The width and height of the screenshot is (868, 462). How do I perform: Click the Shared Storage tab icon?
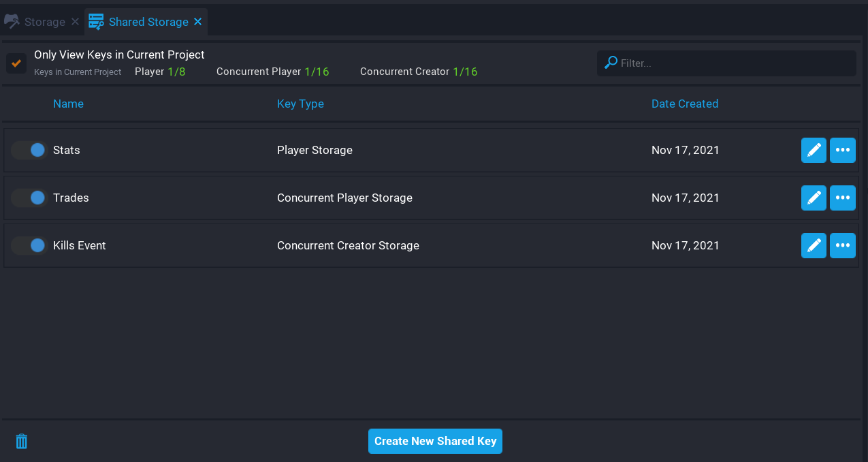pos(95,21)
